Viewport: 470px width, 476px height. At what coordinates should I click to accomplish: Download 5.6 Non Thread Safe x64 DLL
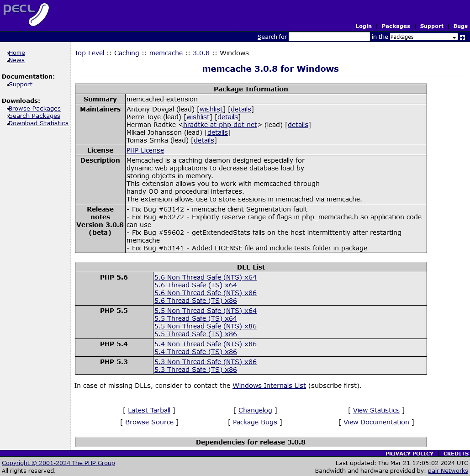pos(206,277)
